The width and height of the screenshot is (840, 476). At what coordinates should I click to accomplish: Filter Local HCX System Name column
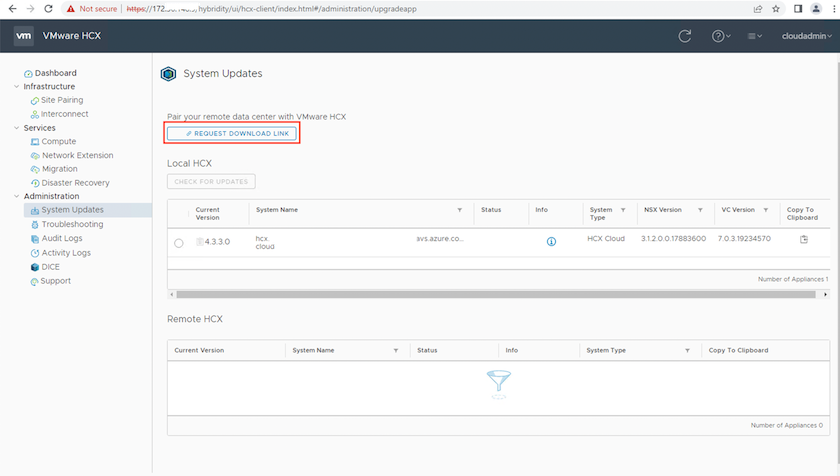(x=460, y=210)
